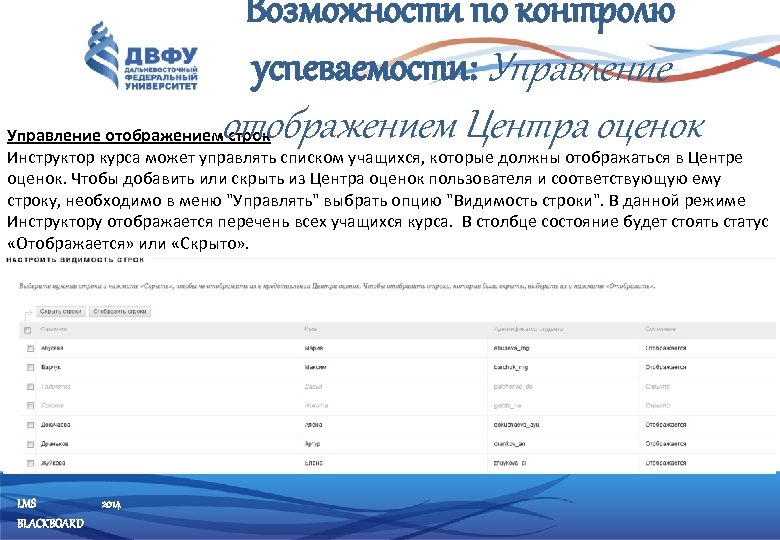Check the box for the barchuk_mg row
This screenshot has width=780, height=540.
pos(30,367)
